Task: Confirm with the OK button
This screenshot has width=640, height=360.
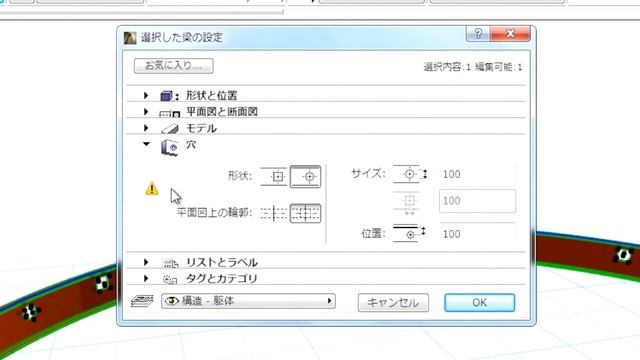Action: (480, 302)
